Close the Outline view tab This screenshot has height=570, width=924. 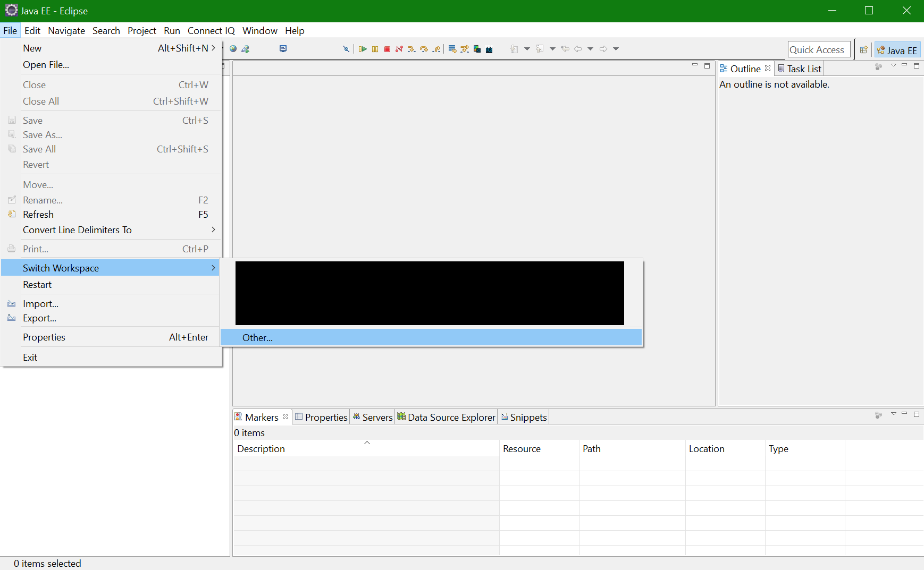(768, 68)
